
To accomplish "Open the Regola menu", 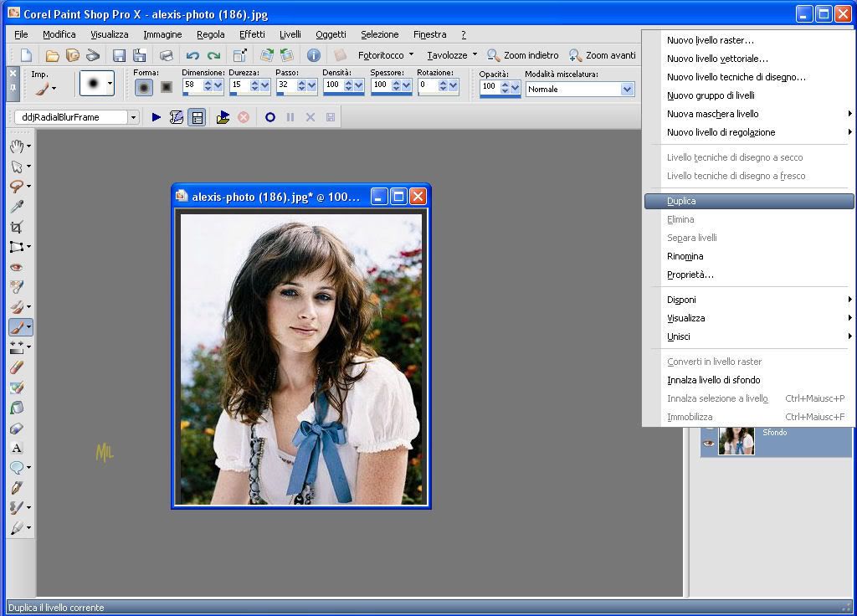I will coord(210,34).
